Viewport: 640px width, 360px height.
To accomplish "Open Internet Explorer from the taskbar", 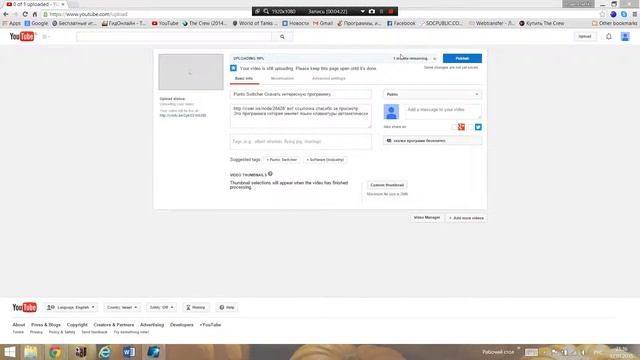I will (x=104, y=352).
